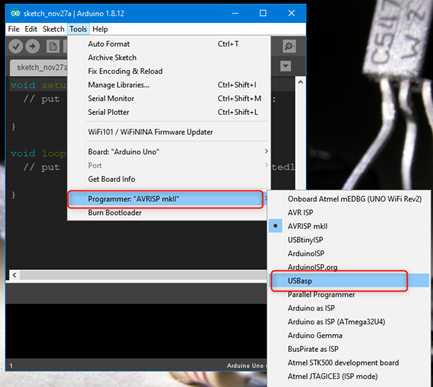
Task: Choose Atmel JTAGICE3 (ISP mode)
Action: pos(348,376)
